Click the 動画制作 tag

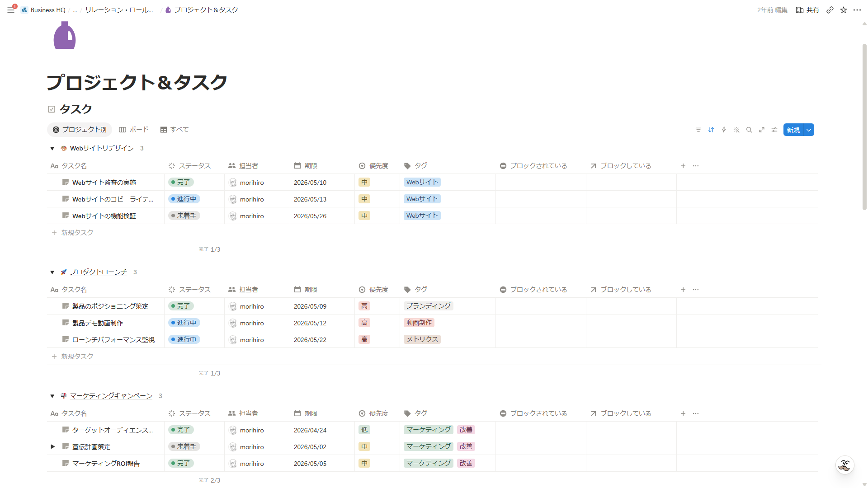tap(419, 323)
